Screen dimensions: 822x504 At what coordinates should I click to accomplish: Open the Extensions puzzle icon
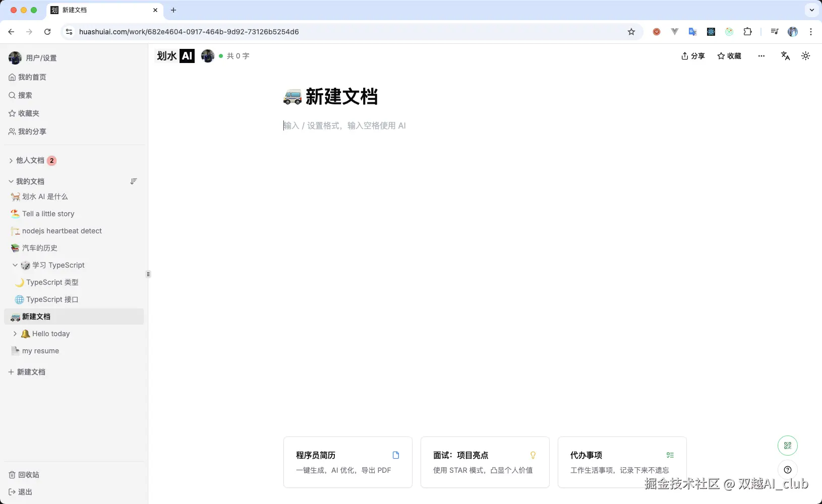[748, 32]
